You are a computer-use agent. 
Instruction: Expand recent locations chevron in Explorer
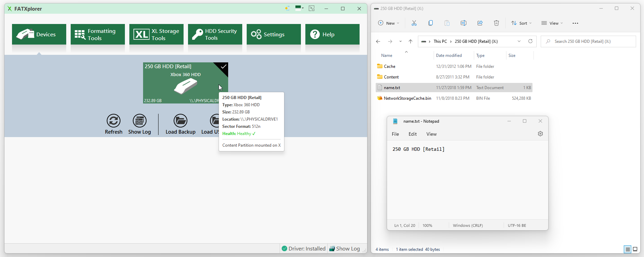(400, 41)
